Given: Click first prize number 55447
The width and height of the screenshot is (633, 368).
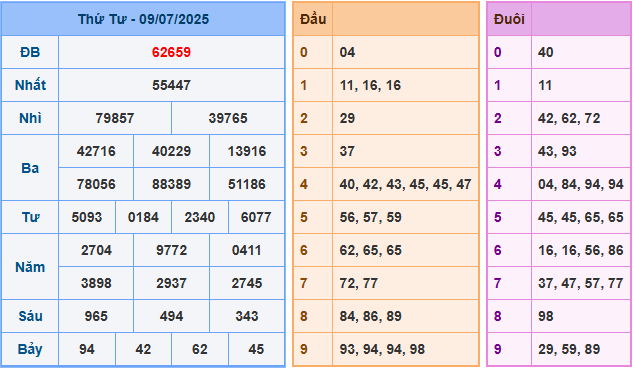Looking at the screenshot, I should [x=171, y=85].
